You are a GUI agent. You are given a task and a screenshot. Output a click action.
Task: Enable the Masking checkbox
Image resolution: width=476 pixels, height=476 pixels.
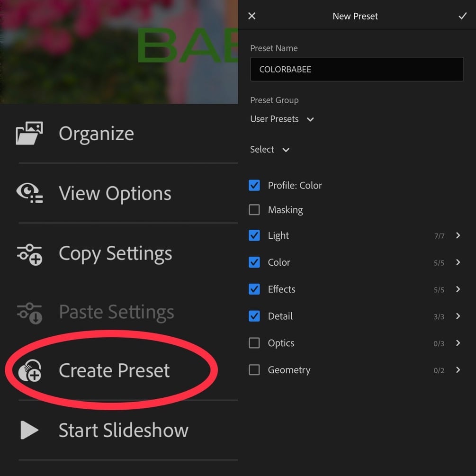click(x=254, y=210)
